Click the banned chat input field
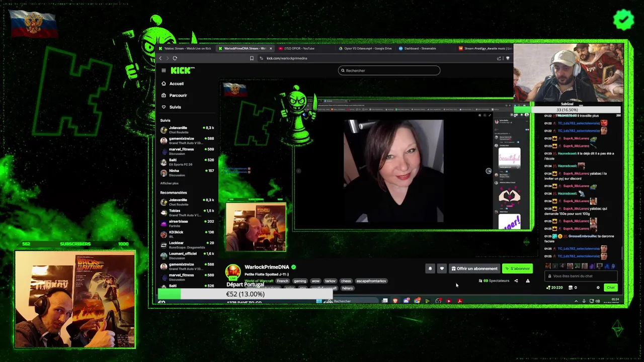Viewport: 644px width, 362px height. (582, 276)
